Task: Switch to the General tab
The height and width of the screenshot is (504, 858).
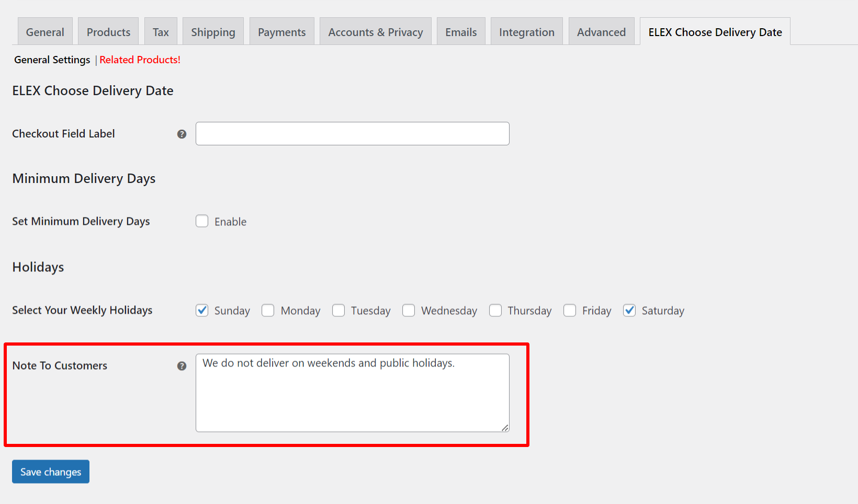Action: click(45, 31)
